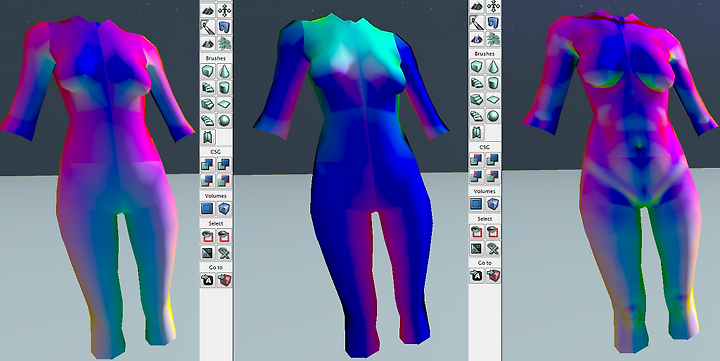
Task: Click CSG Add in right toolbar
Action: coord(477,159)
